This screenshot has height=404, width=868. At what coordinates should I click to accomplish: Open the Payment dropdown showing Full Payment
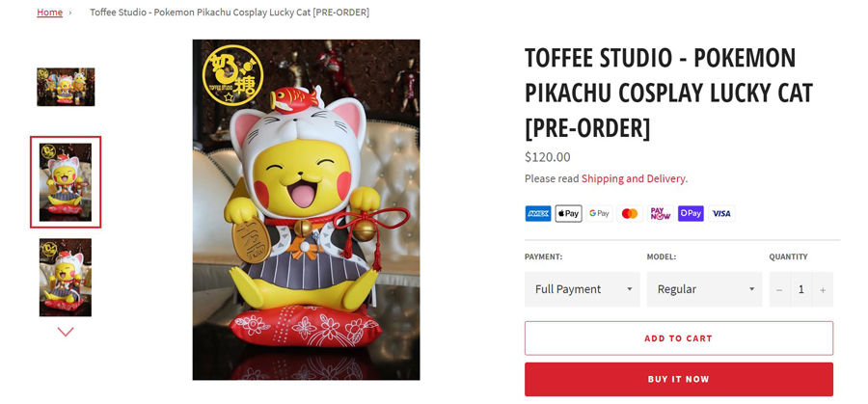582,289
